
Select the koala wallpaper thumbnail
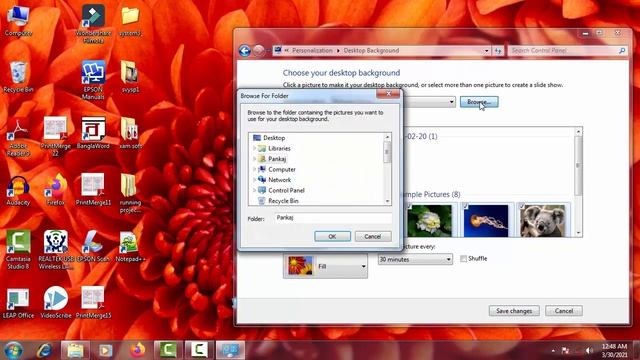[542, 220]
